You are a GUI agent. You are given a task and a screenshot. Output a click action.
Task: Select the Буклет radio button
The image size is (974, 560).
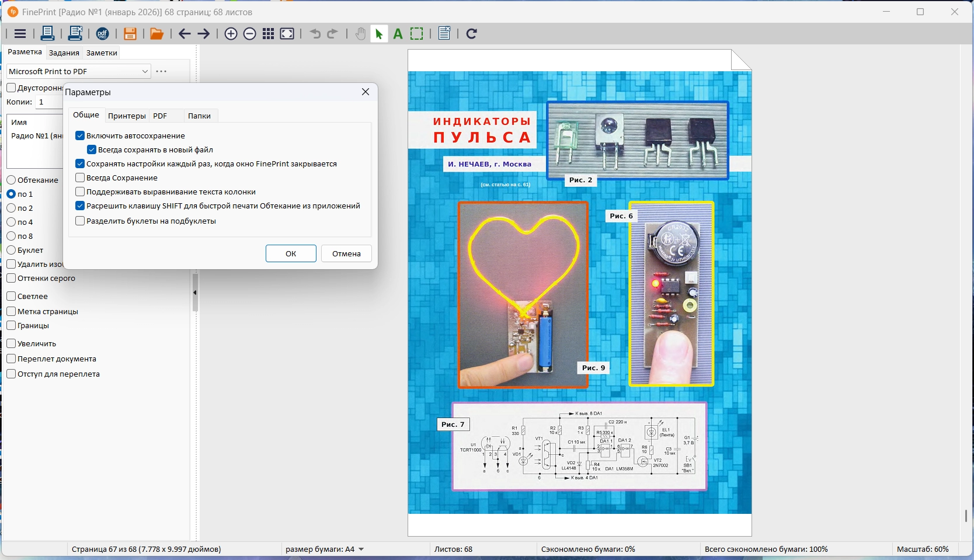pyautogui.click(x=11, y=250)
